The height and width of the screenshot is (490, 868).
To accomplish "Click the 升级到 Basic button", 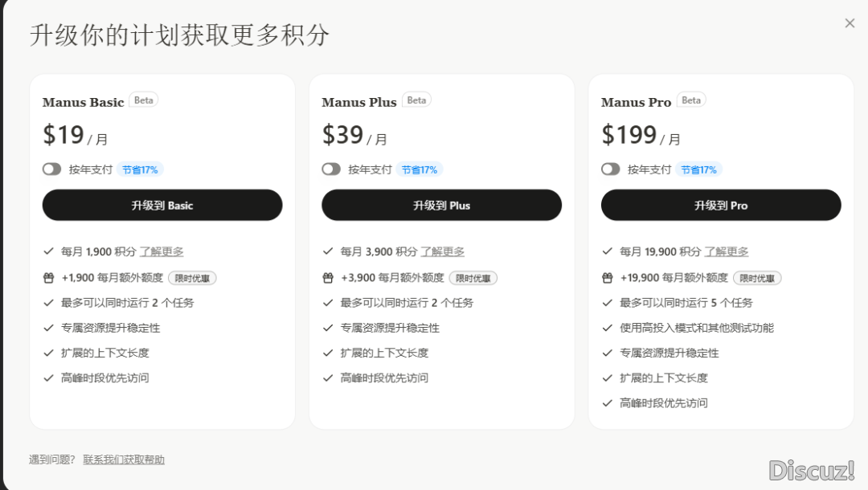I will [162, 205].
